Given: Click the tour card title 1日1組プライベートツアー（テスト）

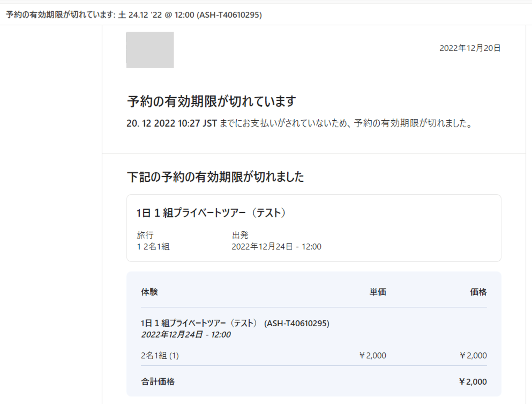Looking at the screenshot, I should [211, 213].
